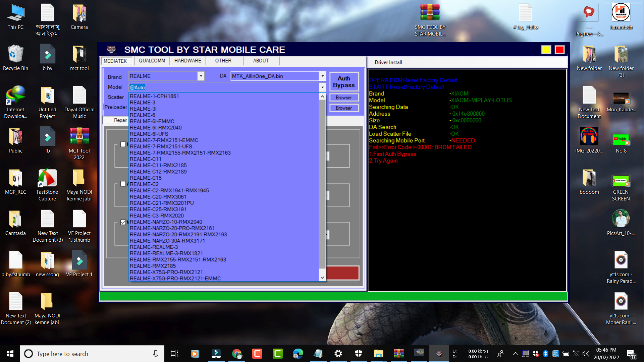Open the HARDWARE tab
The width and height of the screenshot is (644, 362).
coord(187,61)
